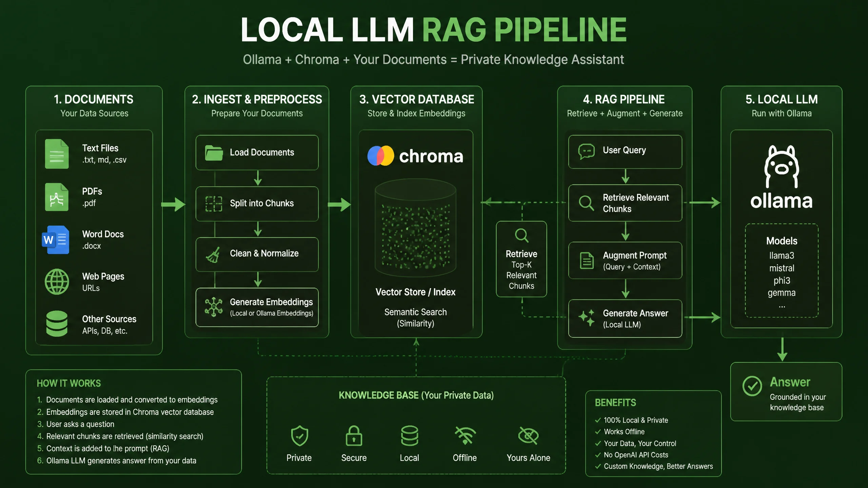
Task: Click the Other Sources database icon
Action: point(57,324)
